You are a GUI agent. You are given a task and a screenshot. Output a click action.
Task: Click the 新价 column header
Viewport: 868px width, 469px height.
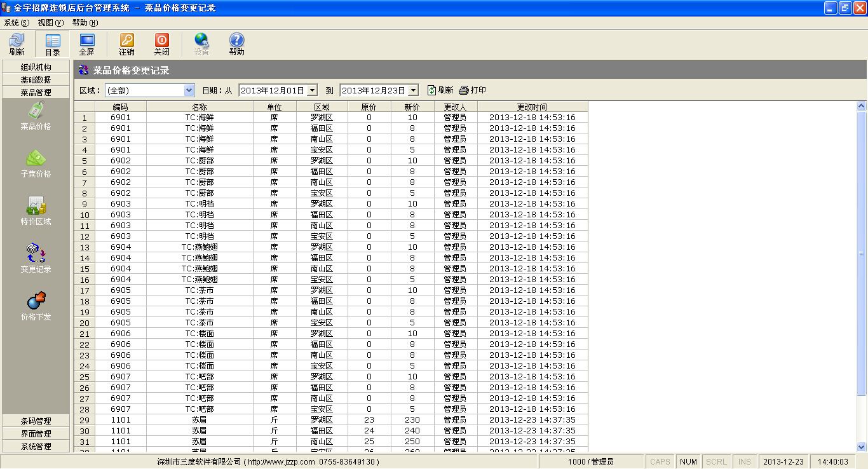[412, 107]
